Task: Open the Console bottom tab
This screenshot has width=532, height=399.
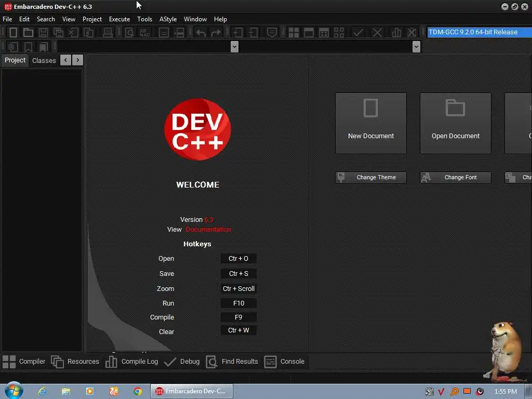Action: [284, 362]
